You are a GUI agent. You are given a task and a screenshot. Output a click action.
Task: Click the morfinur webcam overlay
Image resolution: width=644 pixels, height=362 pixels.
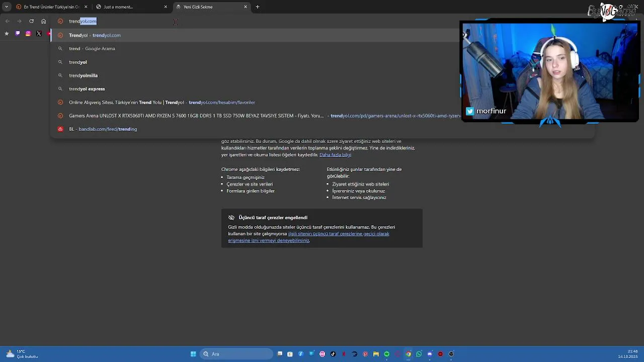549,71
